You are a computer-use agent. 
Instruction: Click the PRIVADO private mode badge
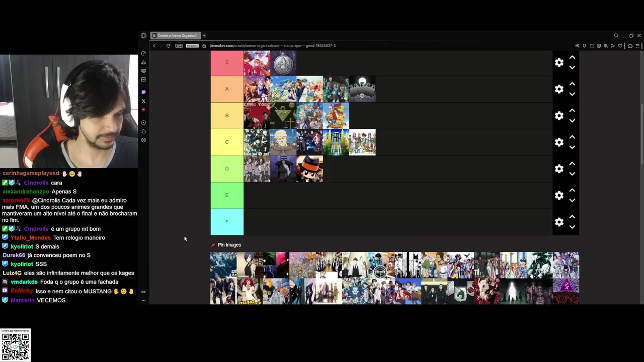tap(192, 46)
